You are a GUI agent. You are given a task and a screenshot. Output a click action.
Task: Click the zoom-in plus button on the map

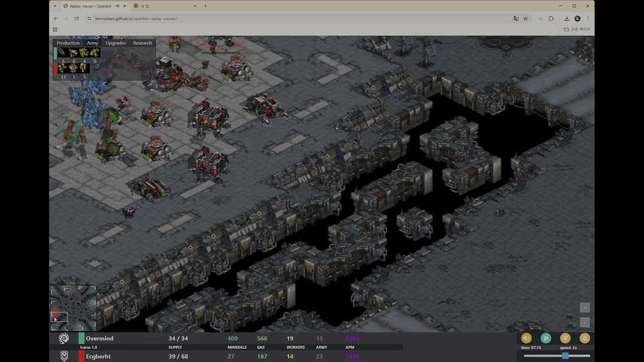click(x=585, y=307)
